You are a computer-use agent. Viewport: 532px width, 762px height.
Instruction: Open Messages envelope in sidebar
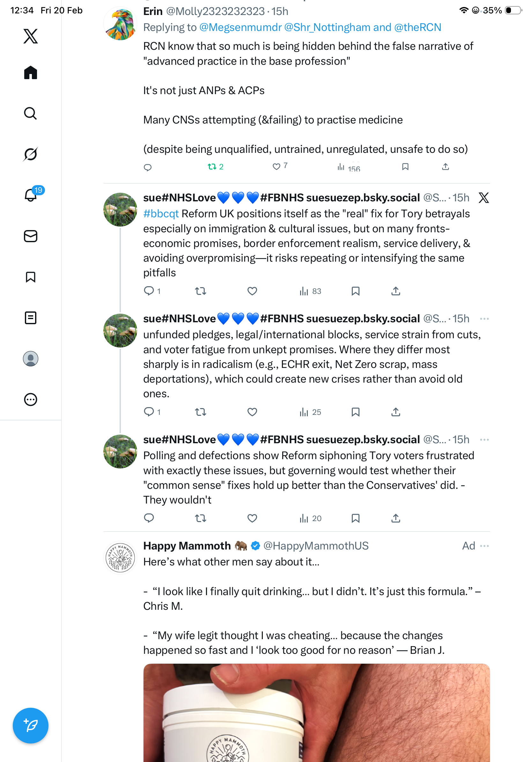coord(31,236)
